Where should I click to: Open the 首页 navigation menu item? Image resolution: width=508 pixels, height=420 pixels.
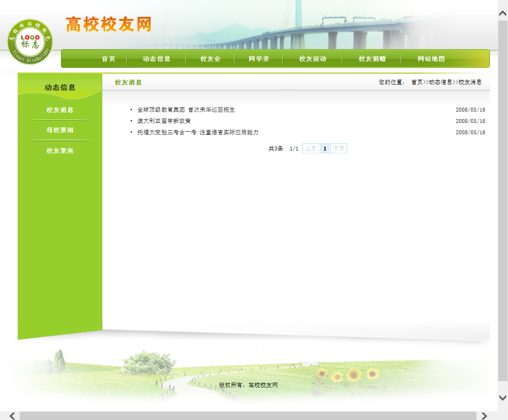click(108, 59)
